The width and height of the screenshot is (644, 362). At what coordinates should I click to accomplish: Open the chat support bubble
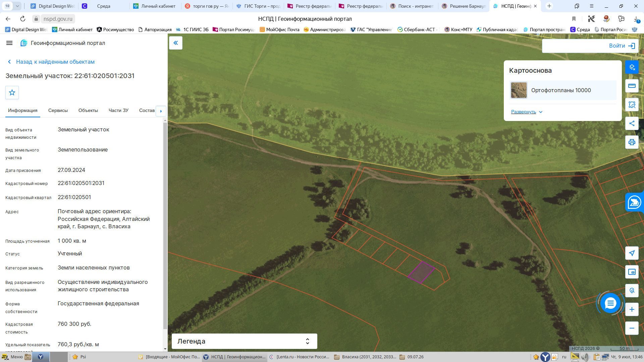coord(610,303)
